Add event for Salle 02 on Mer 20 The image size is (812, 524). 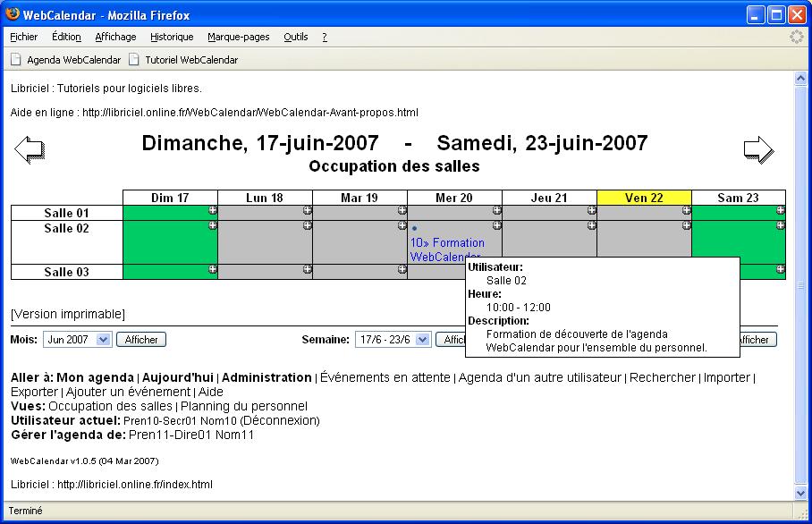click(496, 225)
